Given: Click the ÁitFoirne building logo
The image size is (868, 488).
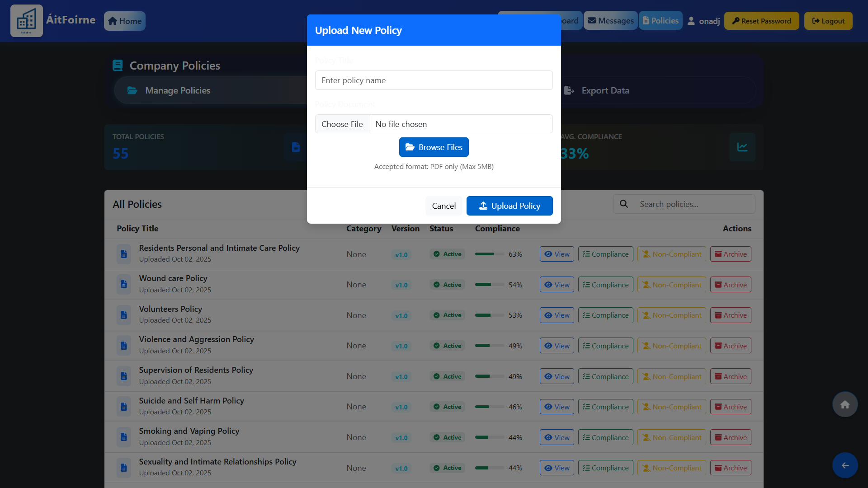Looking at the screenshot, I should click(x=27, y=21).
